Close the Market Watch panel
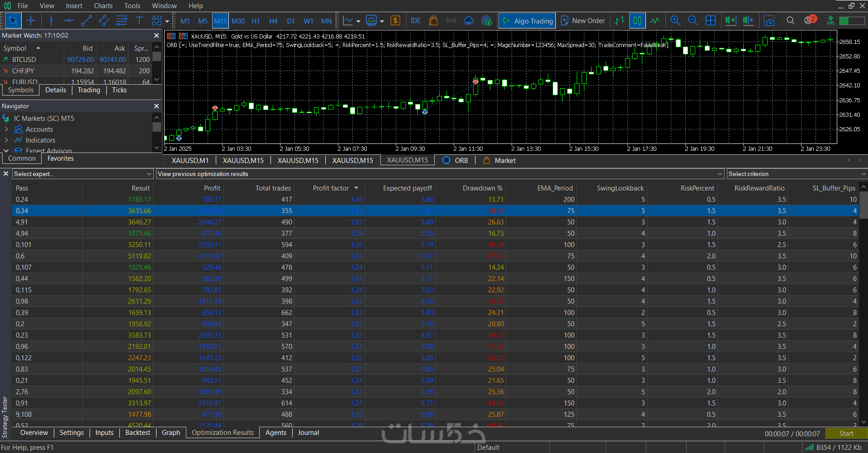868x453 pixels. pos(157,35)
